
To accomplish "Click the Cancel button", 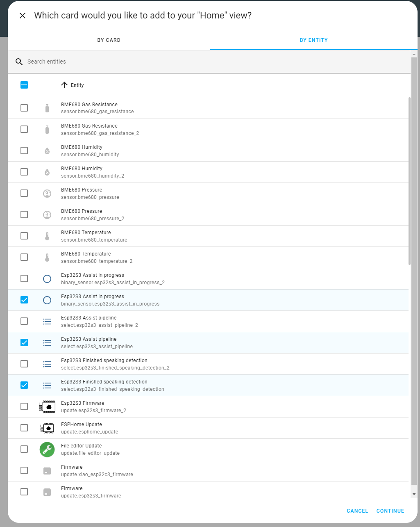I will click(x=357, y=511).
